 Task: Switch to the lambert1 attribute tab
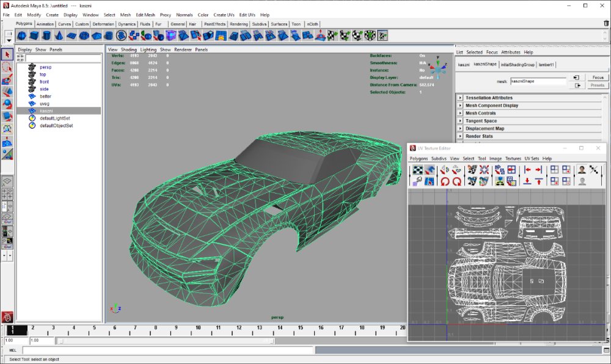[546, 65]
